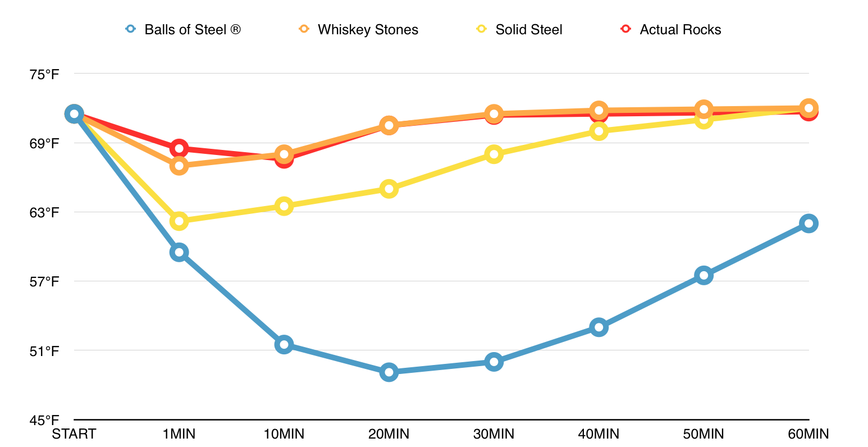Click Solid Steel data point at 30MIN
The width and height of the screenshot is (868, 447).
pyautogui.click(x=494, y=154)
